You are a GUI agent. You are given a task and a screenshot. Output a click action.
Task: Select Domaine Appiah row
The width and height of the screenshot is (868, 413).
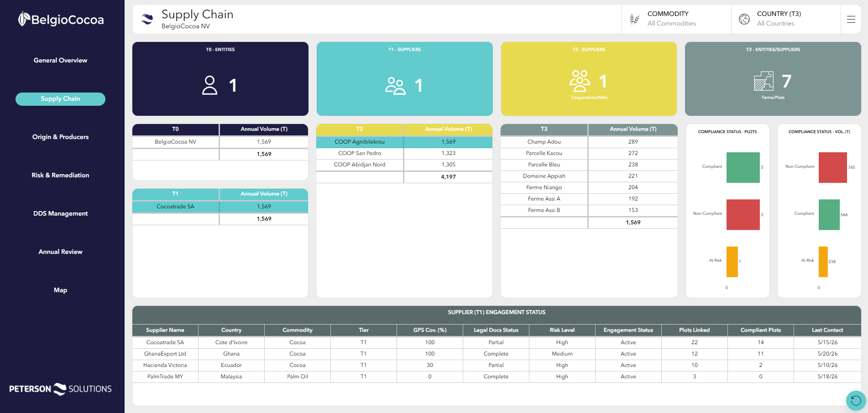click(589, 176)
